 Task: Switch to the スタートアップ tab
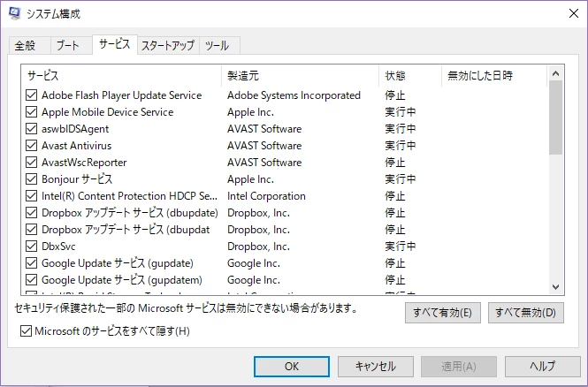[168, 46]
